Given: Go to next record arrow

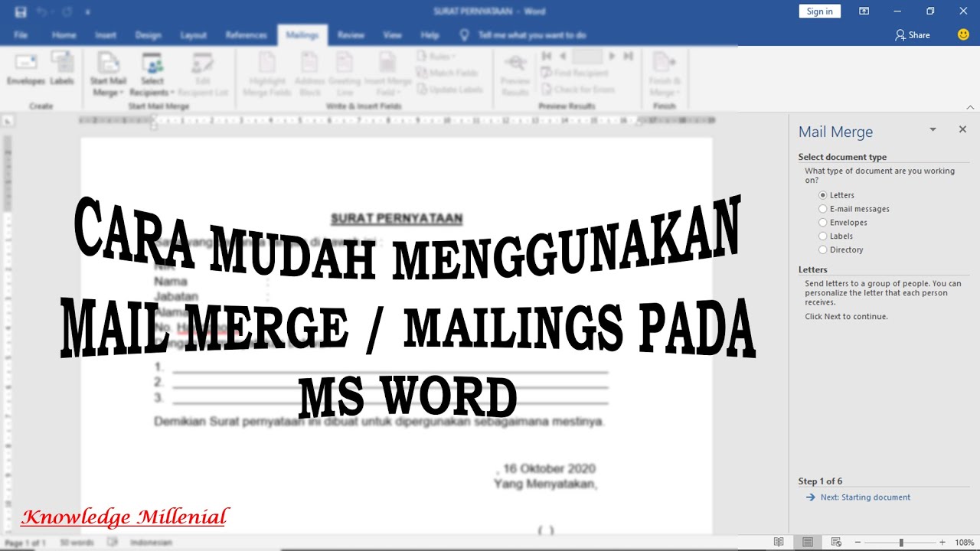Looking at the screenshot, I should tap(612, 57).
